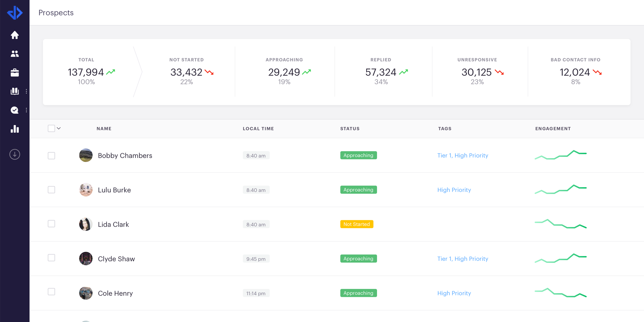Open the three-dot menu beside the books icon
The height and width of the screenshot is (322, 644).
click(x=26, y=91)
